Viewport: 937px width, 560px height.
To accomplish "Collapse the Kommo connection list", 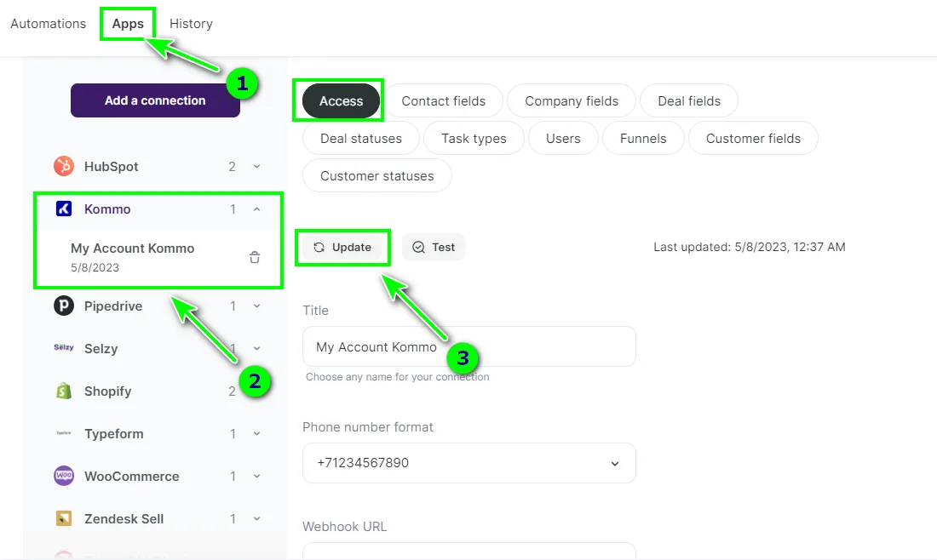I will pos(256,209).
